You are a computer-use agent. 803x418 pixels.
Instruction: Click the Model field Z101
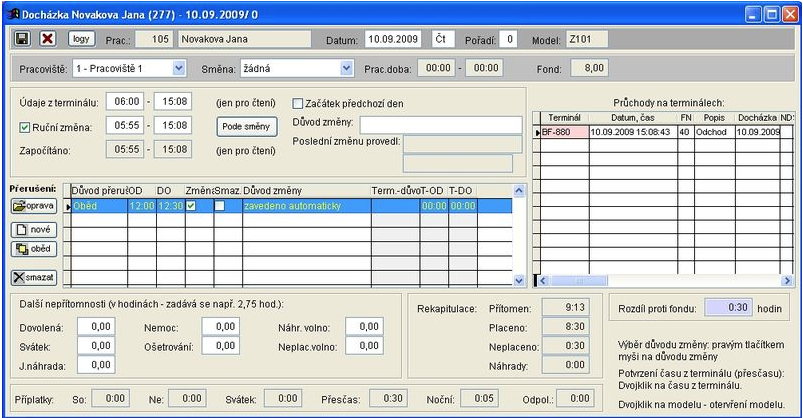pyautogui.click(x=587, y=39)
